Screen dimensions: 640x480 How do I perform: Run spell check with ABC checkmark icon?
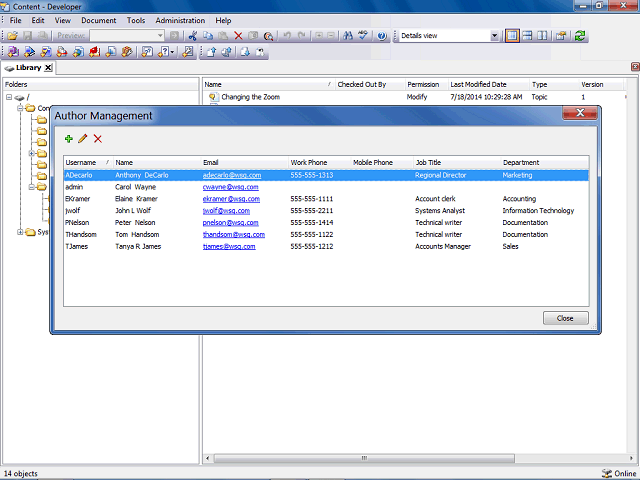click(363, 36)
